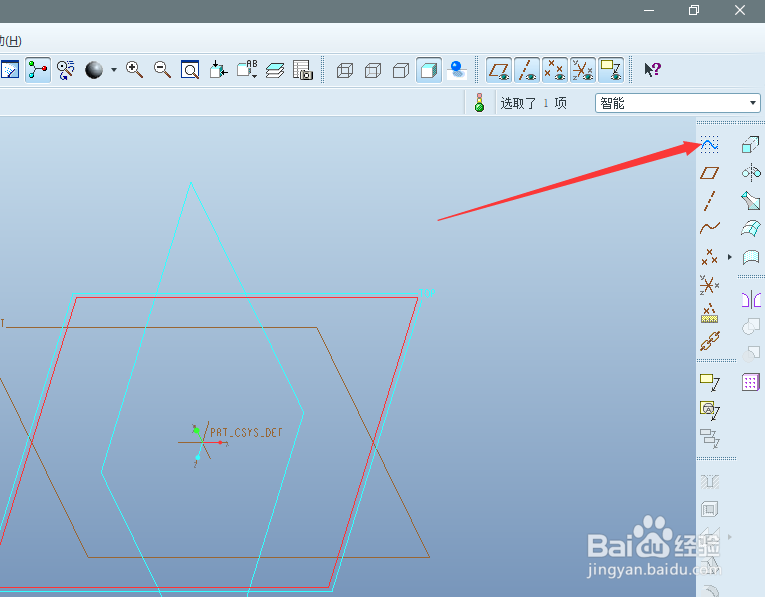Open the Revolve tool
765x597 pixels.
pos(751,173)
